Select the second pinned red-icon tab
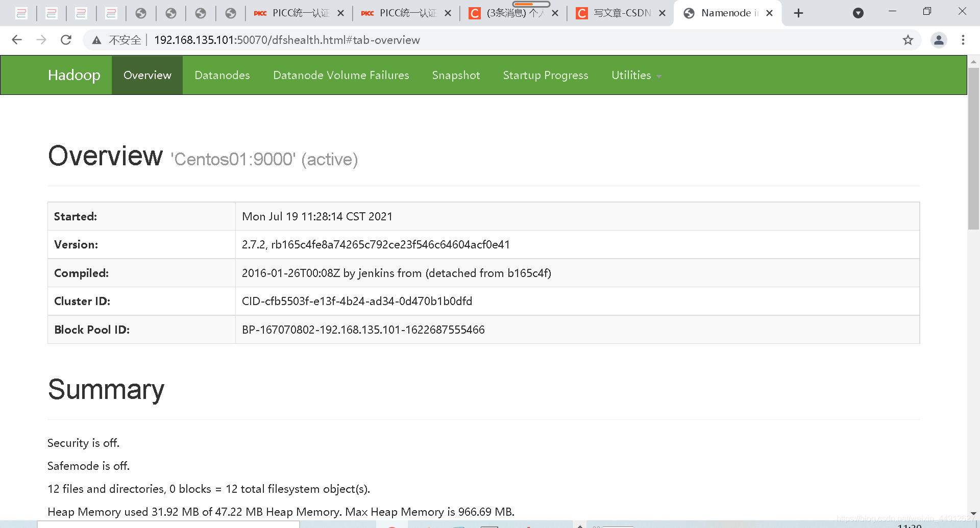Screen dimensions: 980x528 tap(51, 13)
